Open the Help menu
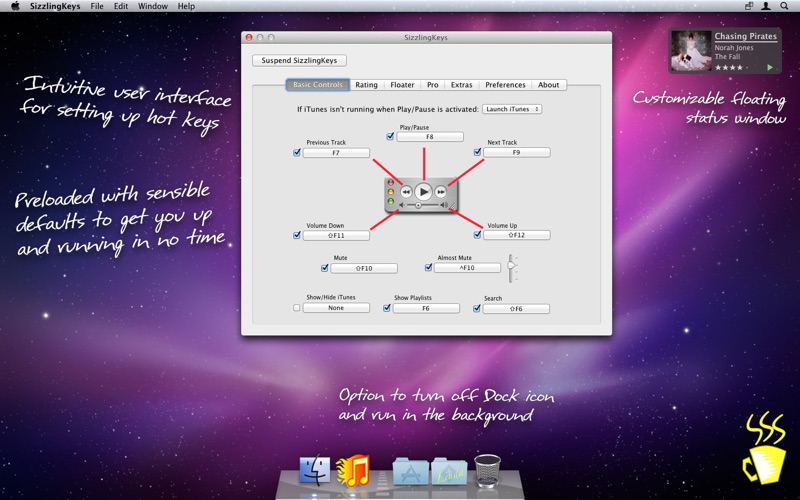The image size is (800, 500). (186, 6)
